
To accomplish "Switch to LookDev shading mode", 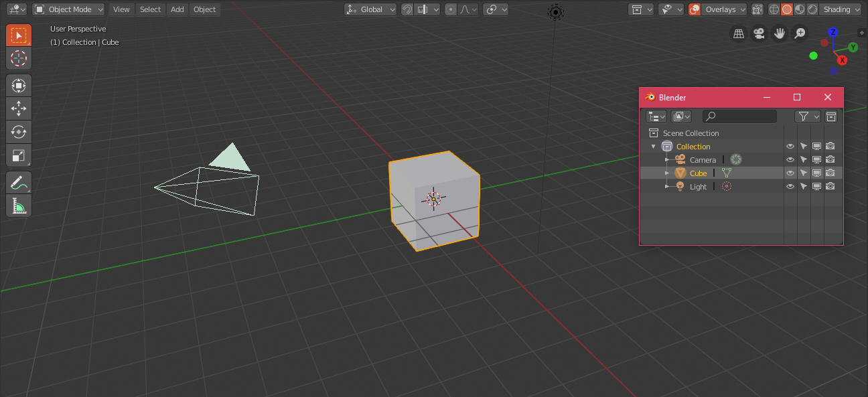I will [800, 9].
